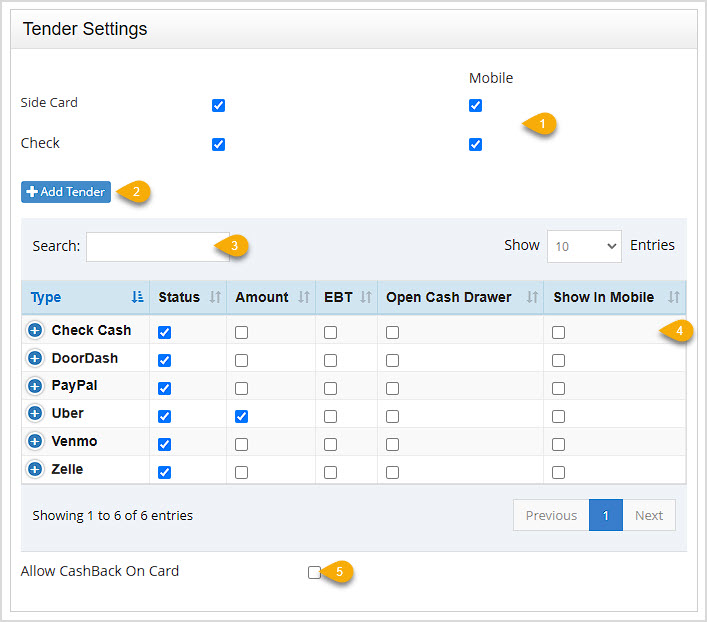This screenshot has height=622, width=707.
Task: Expand the DoorDash row plus icon
Action: 35,358
